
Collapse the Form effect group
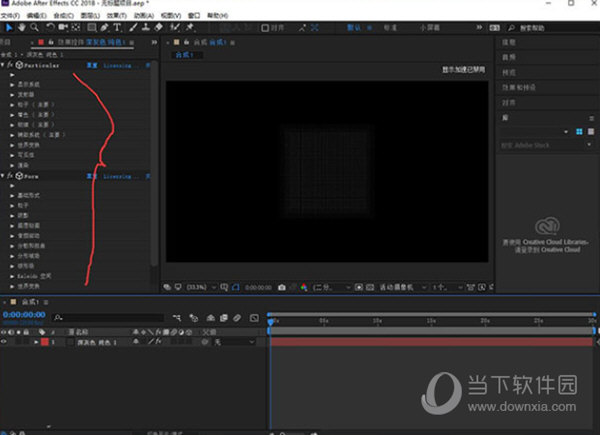click(3, 176)
